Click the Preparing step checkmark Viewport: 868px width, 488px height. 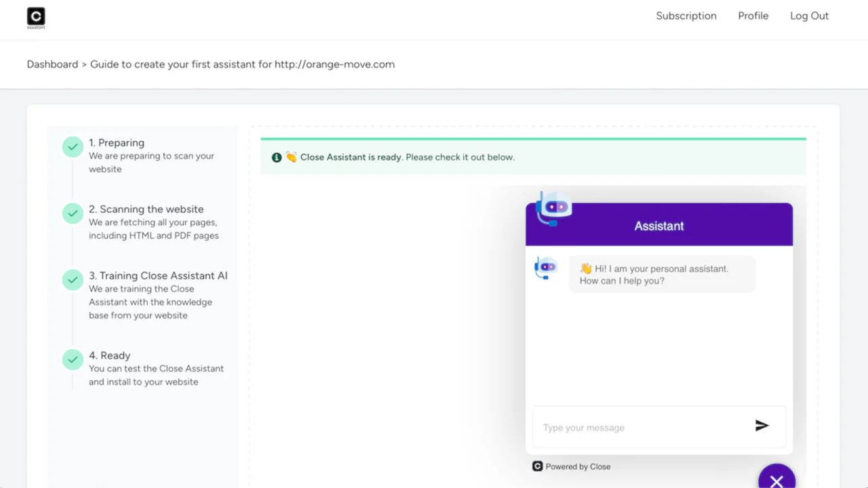click(73, 147)
